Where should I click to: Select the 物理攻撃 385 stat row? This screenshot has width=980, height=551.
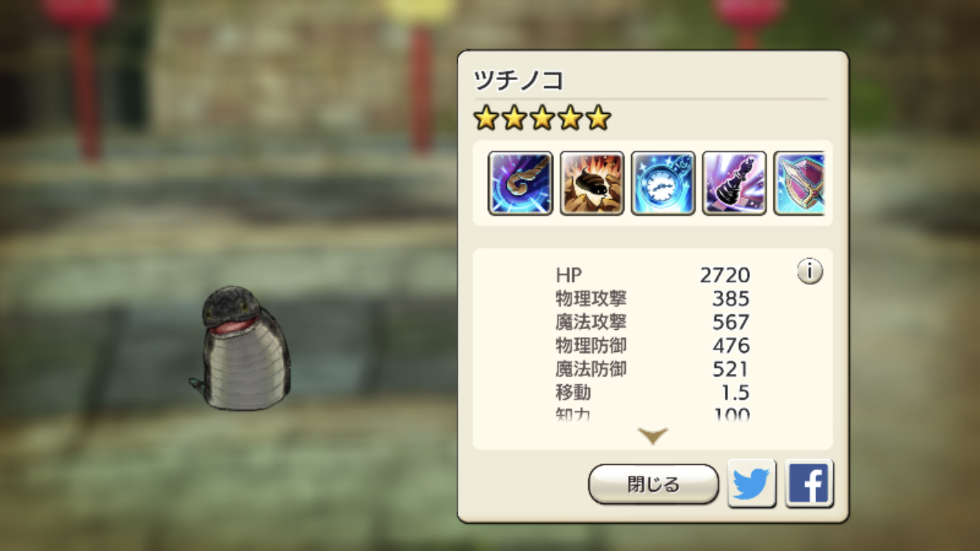[x=653, y=299]
